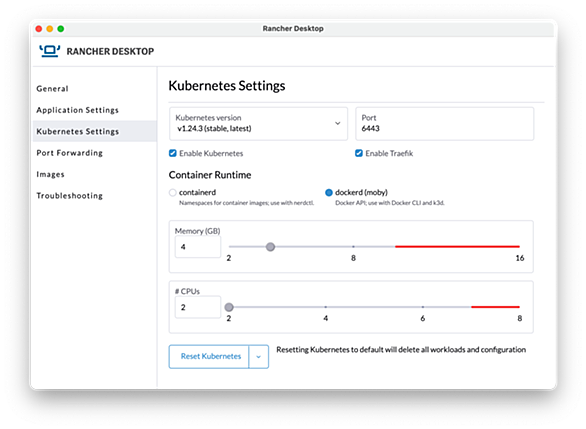Click the "Namespaces for container images" description
The width and height of the screenshot is (586, 429).
246,203
